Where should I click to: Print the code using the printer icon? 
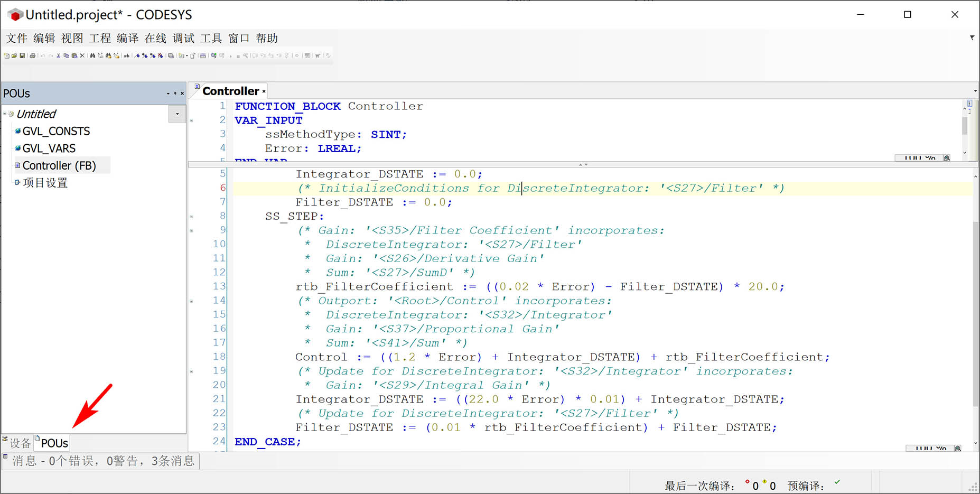(x=33, y=55)
